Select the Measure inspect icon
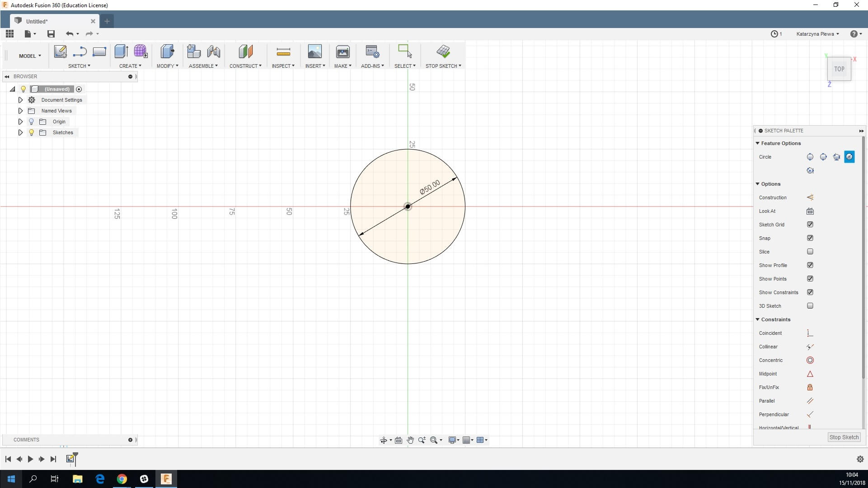Screen dimensions: 868x488 point(283,52)
